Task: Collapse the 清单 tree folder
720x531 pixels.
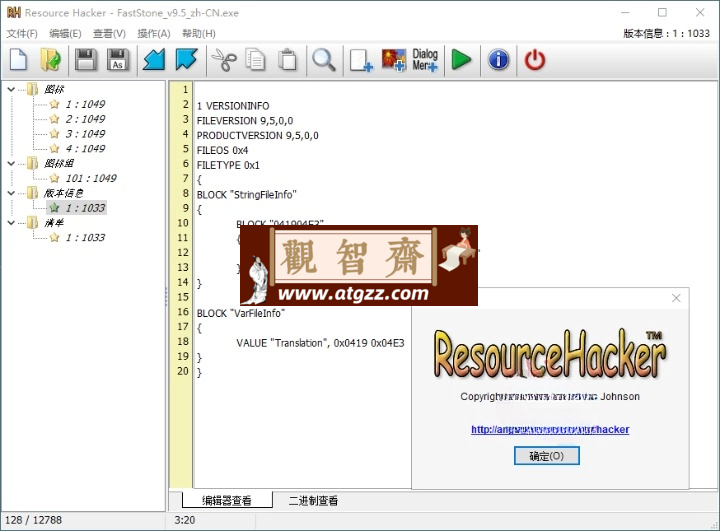Action: [x=11, y=223]
